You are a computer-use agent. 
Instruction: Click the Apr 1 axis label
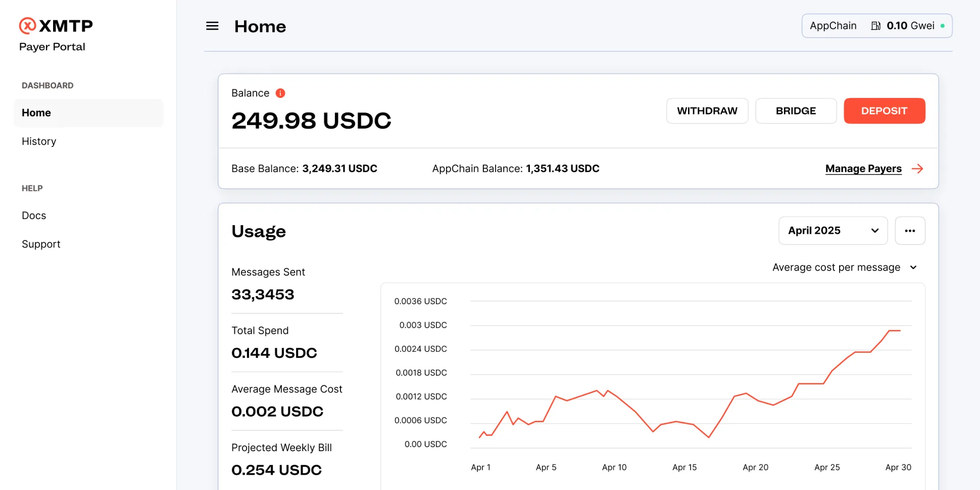480,467
